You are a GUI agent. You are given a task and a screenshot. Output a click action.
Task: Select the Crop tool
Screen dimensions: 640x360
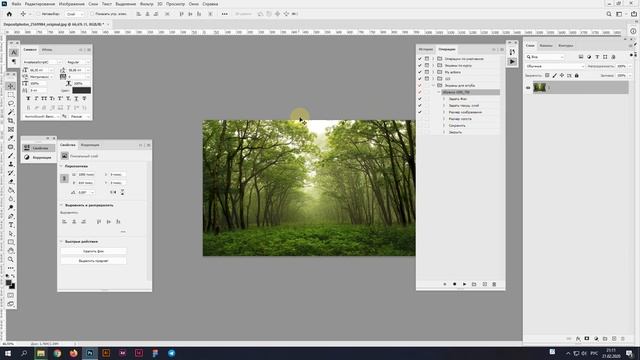pyautogui.click(x=11, y=121)
